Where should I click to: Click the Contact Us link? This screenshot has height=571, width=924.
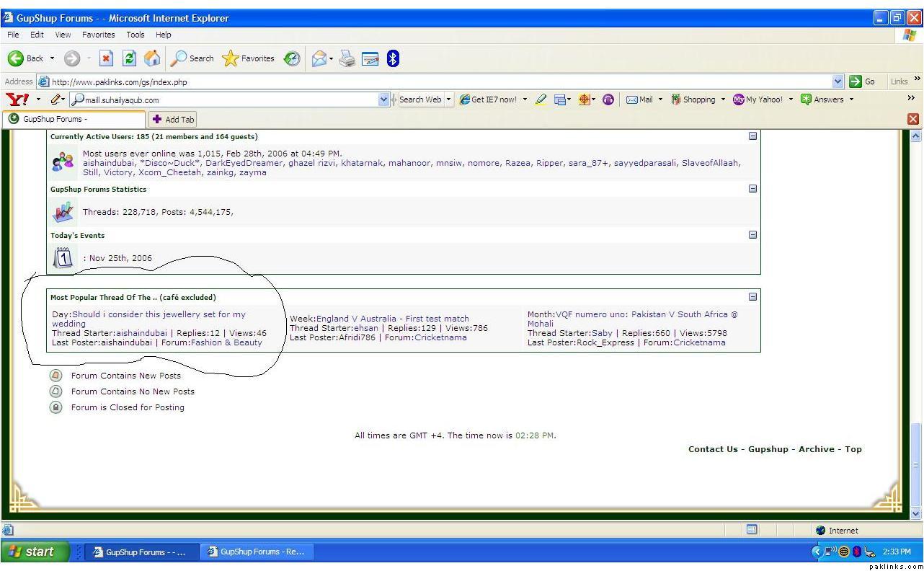click(712, 449)
